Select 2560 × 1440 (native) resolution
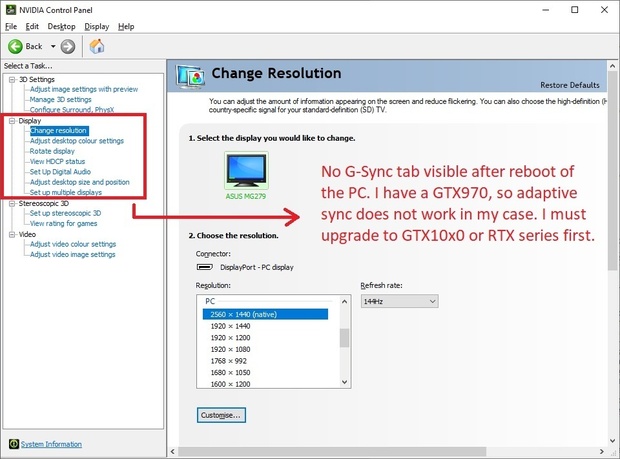 coord(265,314)
